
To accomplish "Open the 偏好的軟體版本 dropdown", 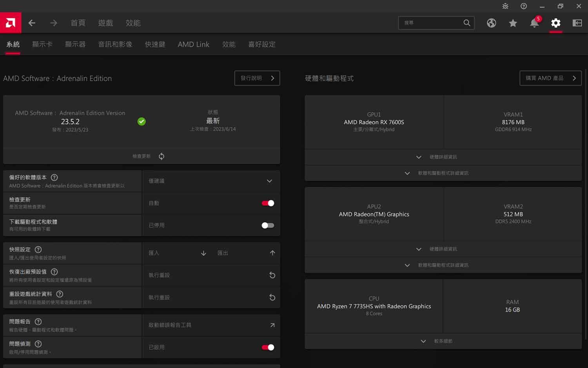I will [x=211, y=181].
